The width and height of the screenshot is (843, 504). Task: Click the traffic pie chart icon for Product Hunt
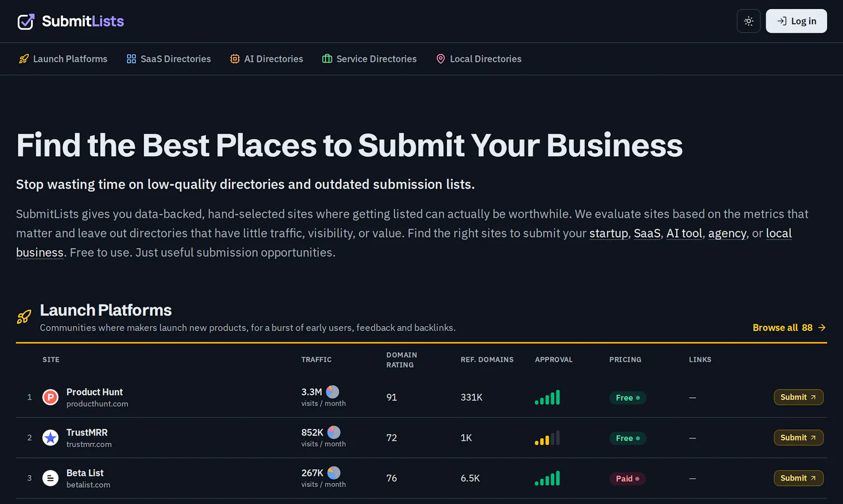(332, 392)
